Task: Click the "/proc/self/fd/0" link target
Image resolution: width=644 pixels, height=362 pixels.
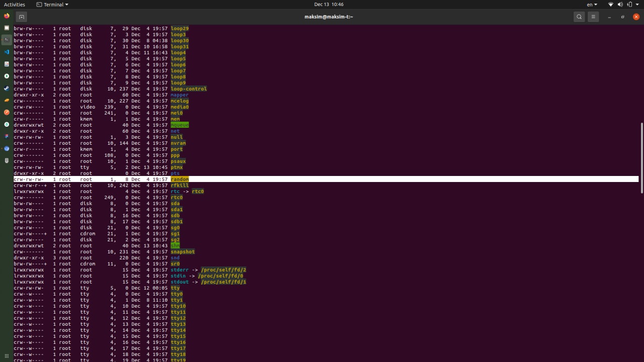Action: 220,276
